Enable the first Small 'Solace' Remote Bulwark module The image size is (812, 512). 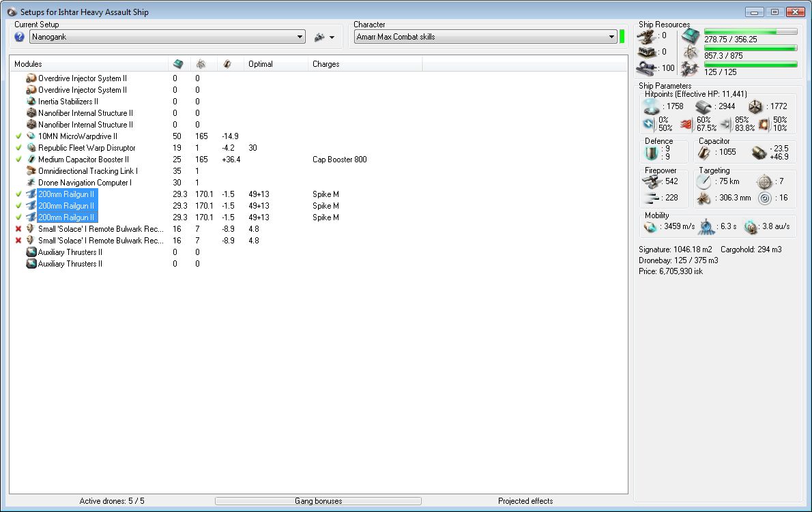pos(18,228)
